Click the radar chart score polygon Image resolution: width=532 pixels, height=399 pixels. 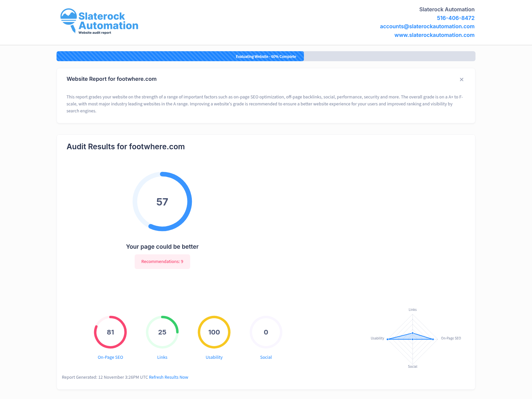point(411,337)
